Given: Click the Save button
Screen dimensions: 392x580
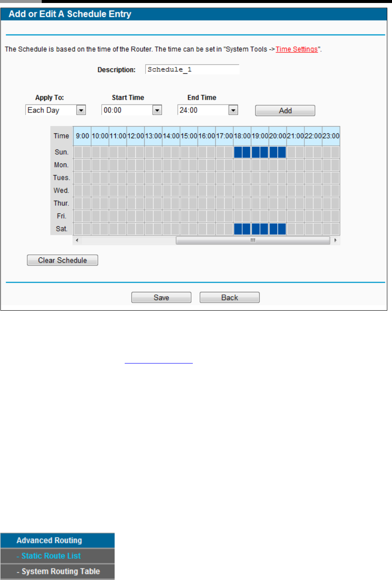Looking at the screenshot, I should tap(161, 297).
